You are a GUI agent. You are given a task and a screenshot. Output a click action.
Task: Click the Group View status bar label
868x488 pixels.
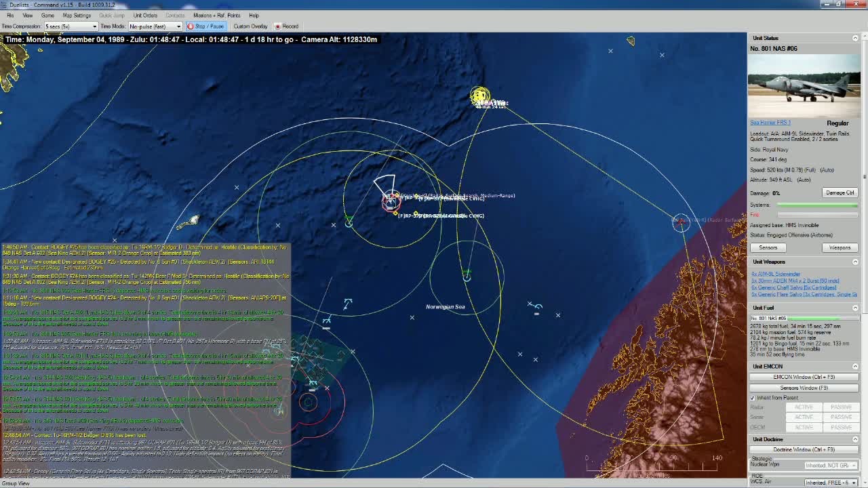pos(15,483)
